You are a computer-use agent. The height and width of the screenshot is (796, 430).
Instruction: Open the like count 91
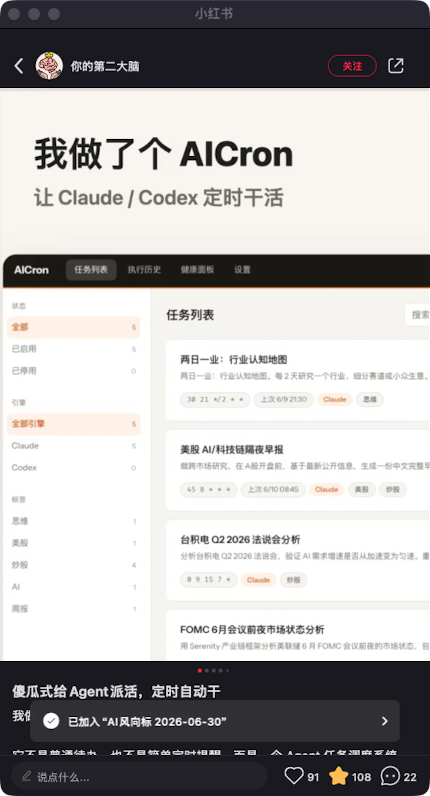point(313,777)
